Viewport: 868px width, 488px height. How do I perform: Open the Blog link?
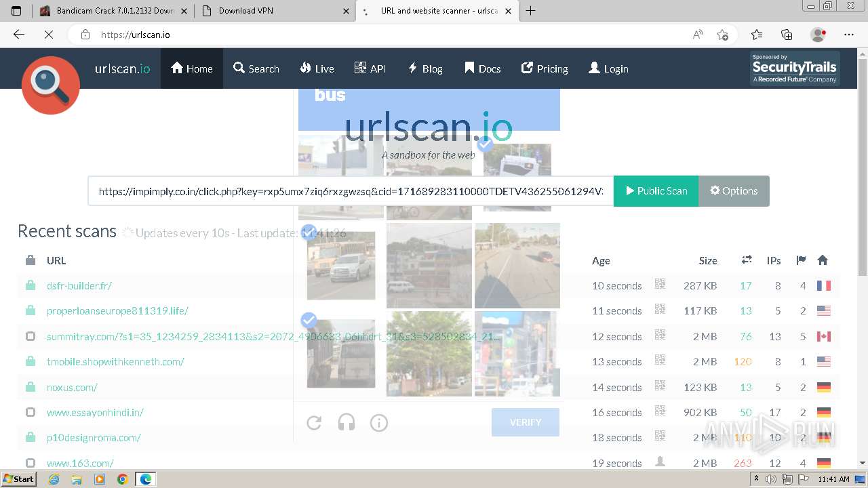coord(425,68)
